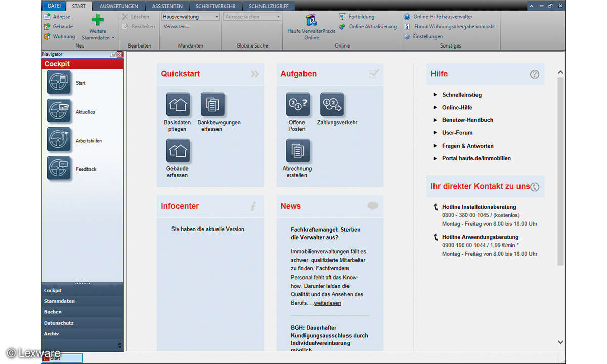Viewport: 607px width, 364px height.
Task: Click the Aufgaben checkmark icon
Action: [x=374, y=74]
